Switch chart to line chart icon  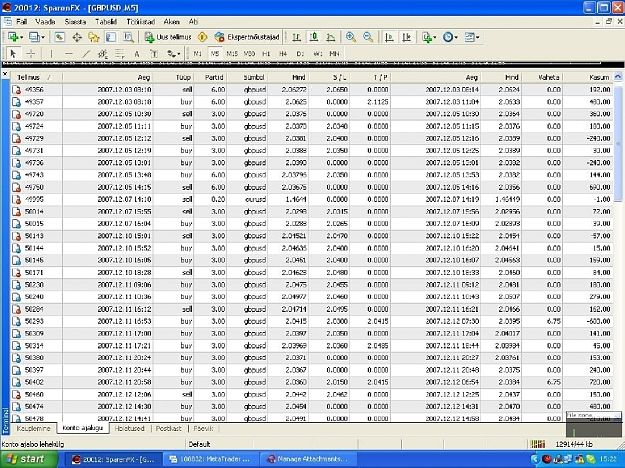pyautogui.click(x=331, y=37)
